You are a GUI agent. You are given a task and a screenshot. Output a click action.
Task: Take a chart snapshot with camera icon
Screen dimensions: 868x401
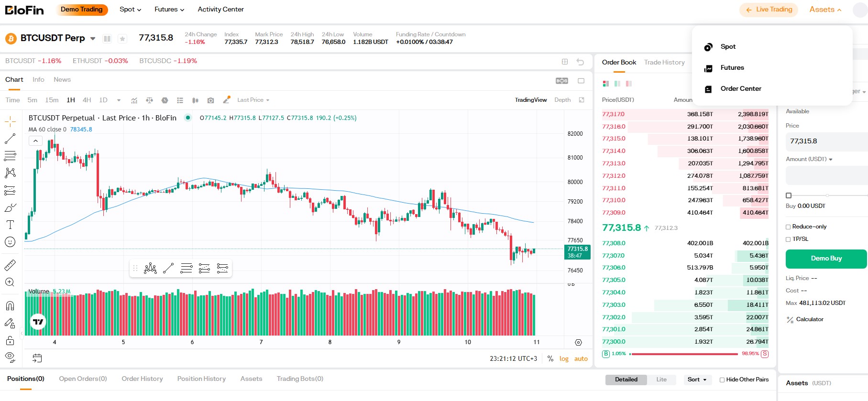pyautogui.click(x=210, y=100)
